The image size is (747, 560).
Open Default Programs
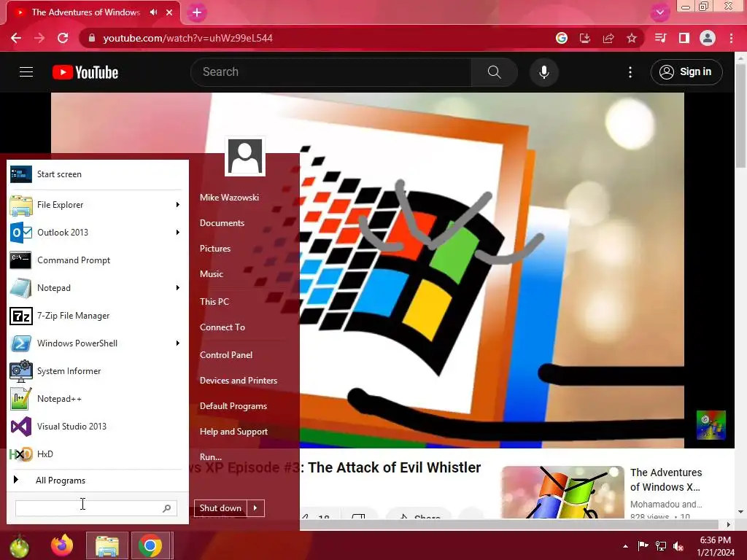pyautogui.click(x=233, y=406)
